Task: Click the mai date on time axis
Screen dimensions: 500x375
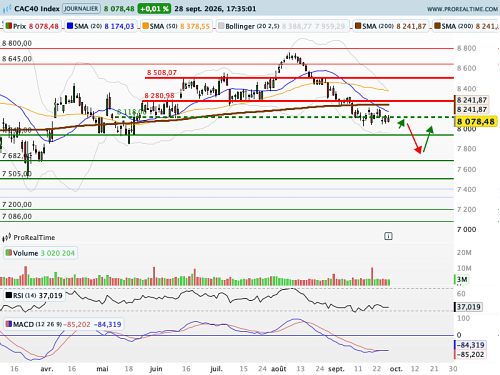Action: (102, 369)
